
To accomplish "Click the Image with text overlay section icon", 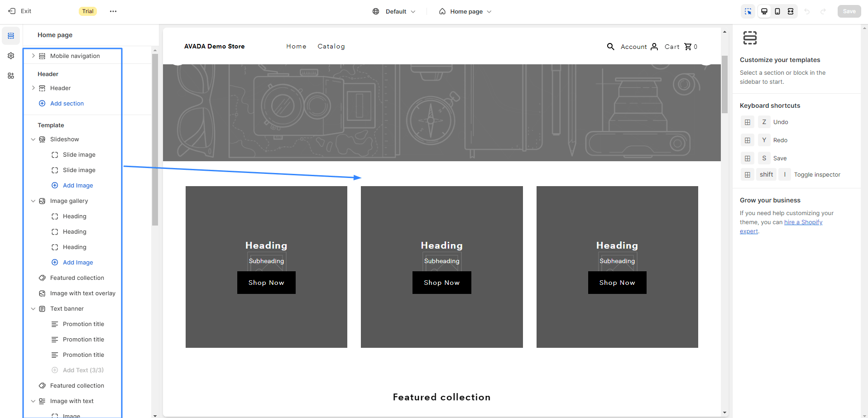I will coord(42,293).
